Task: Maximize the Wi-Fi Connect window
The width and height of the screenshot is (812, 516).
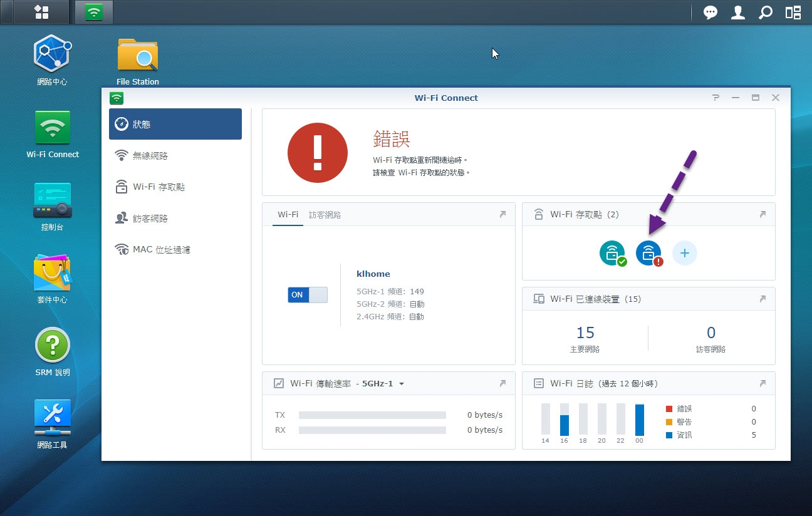Action: pos(756,98)
